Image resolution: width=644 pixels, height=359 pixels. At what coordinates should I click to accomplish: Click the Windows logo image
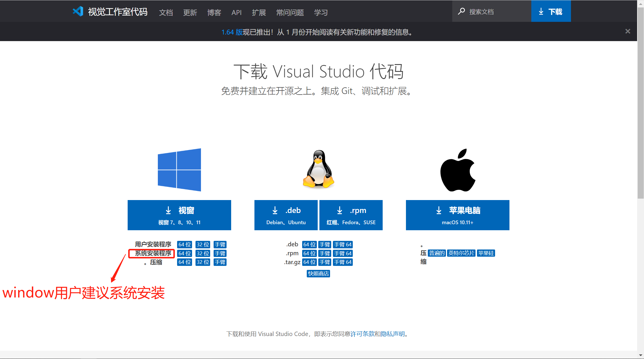(179, 170)
